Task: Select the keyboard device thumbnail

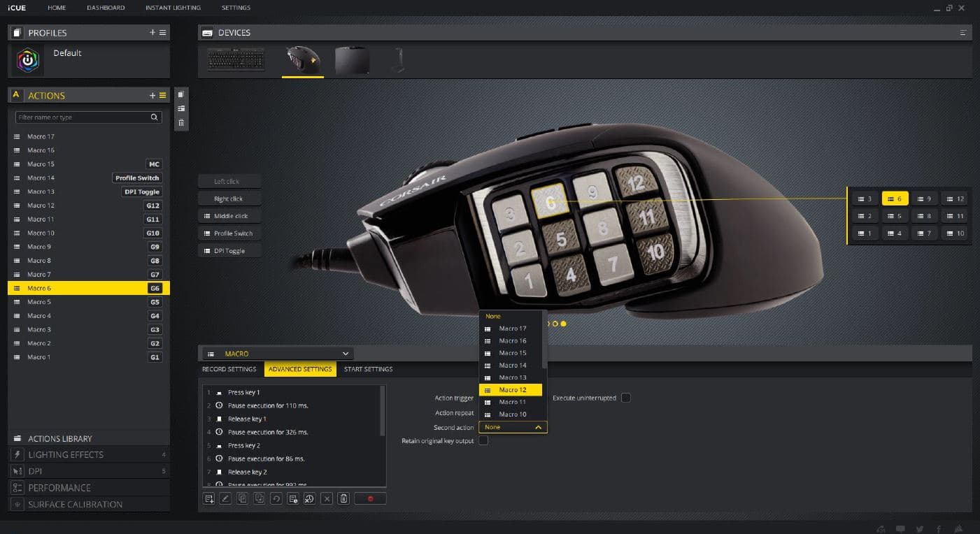Action: pyautogui.click(x=236, y=61)
